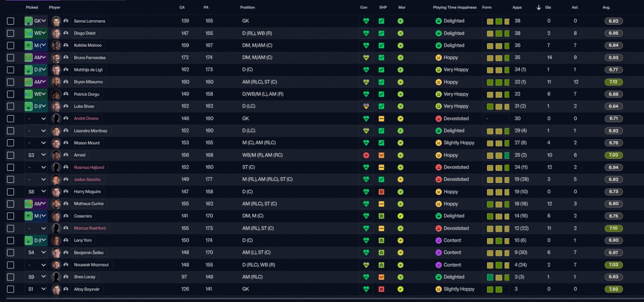
Task: Sort by the Avg. rating column header
Action: 606,8
